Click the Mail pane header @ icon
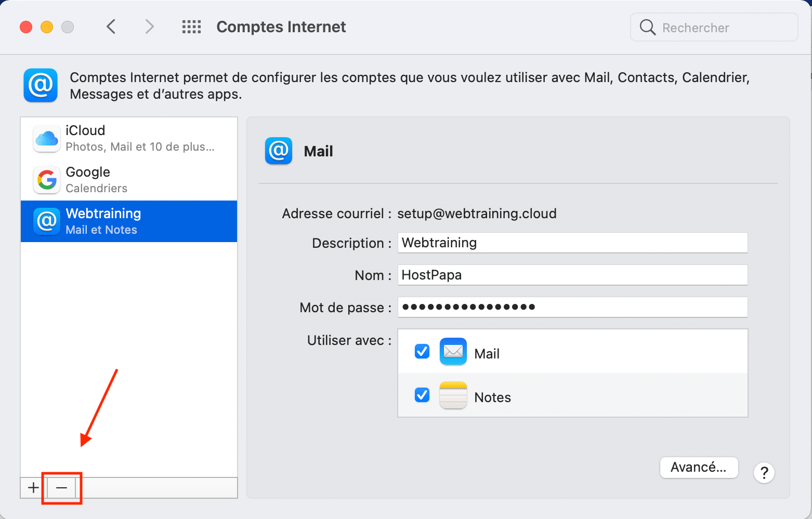Image resolution: width=812 pixels, height=519 pixels. click(x=279, y=151)
